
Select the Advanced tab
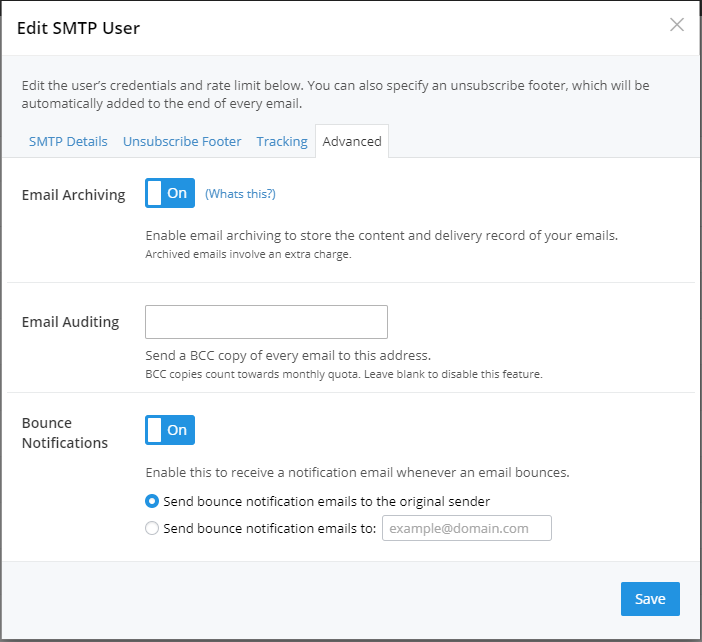point(352,141)
